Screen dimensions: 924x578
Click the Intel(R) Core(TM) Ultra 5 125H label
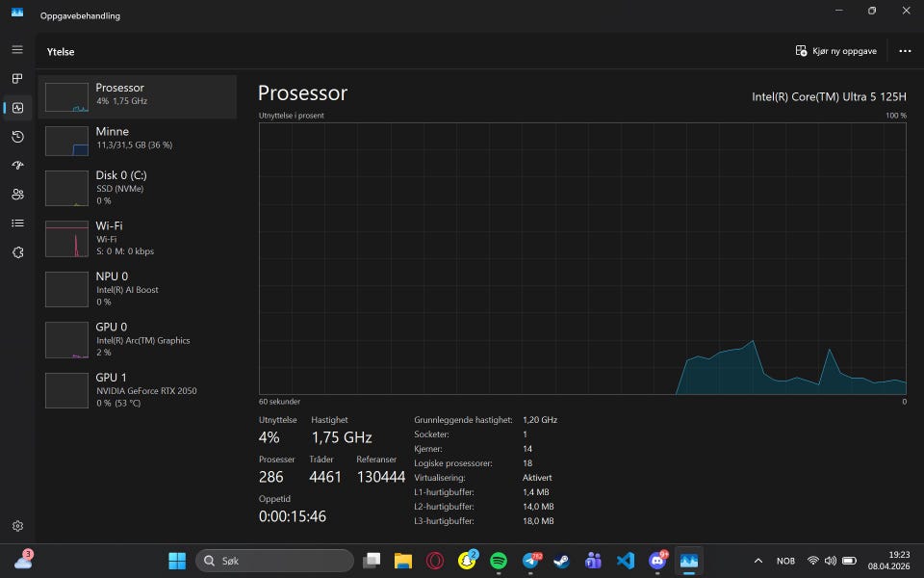829,96
